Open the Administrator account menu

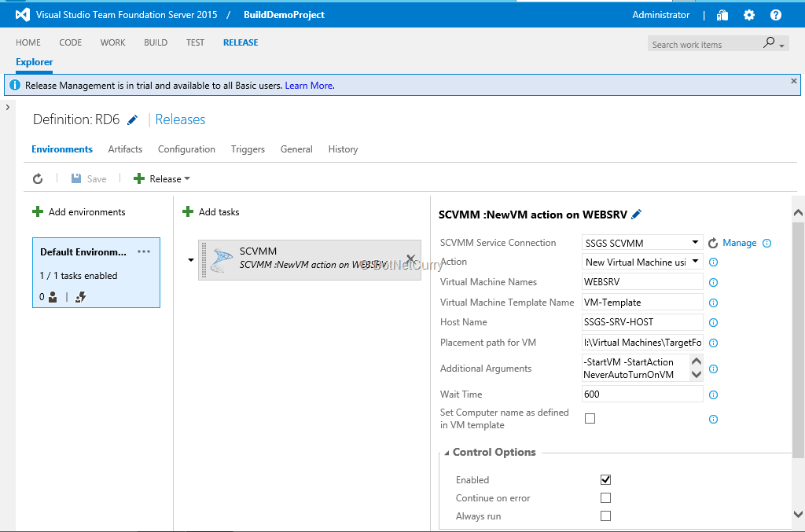[x=660, y=15]
